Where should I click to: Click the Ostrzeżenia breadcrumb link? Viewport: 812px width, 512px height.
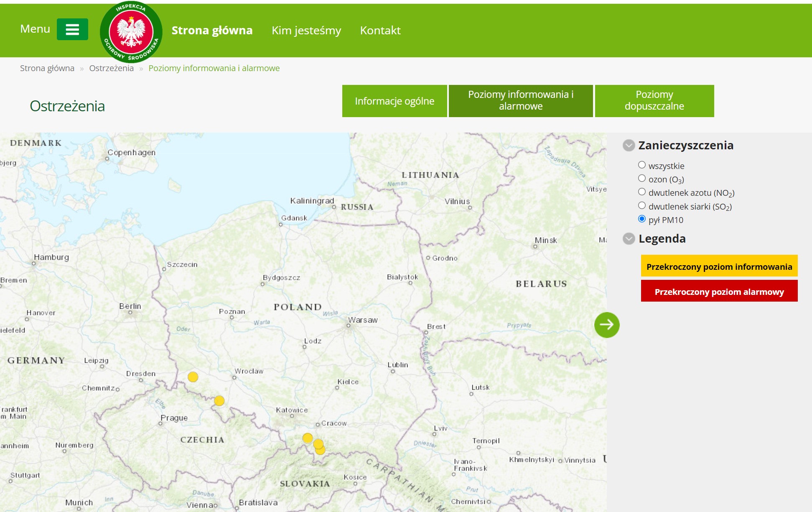pyautogui.click(x=111, y=68)
